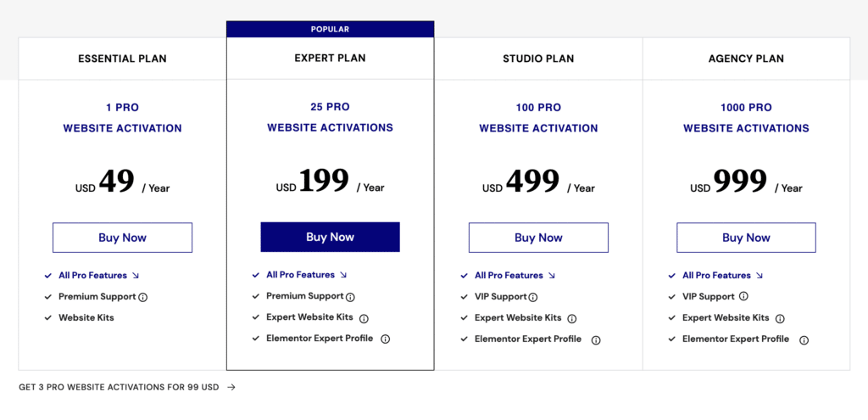The height and width of the screenshot is (420, 868).
Task: Click info icon next to Expert Premium Support
Action: tap(350, 298)
